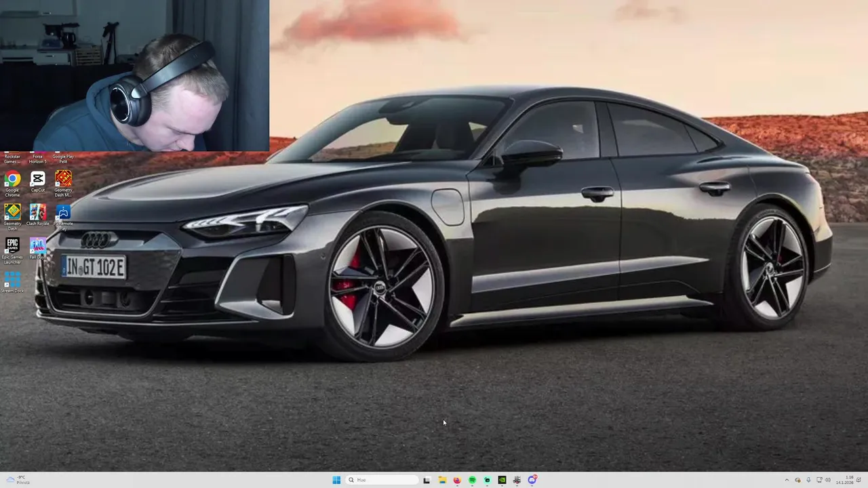The height and width of the screenshot is (488, 868).
Task: Select the Forza Horizon 5 shortcut label
Action: tap(37, 159)
